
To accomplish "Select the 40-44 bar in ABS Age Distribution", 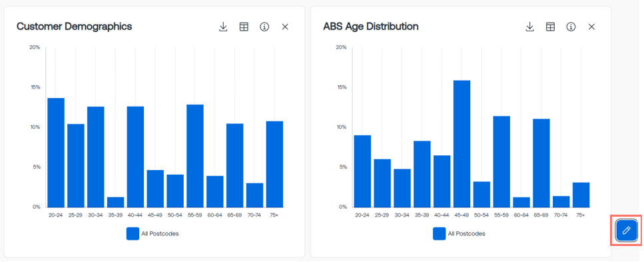I will point(442,181).
